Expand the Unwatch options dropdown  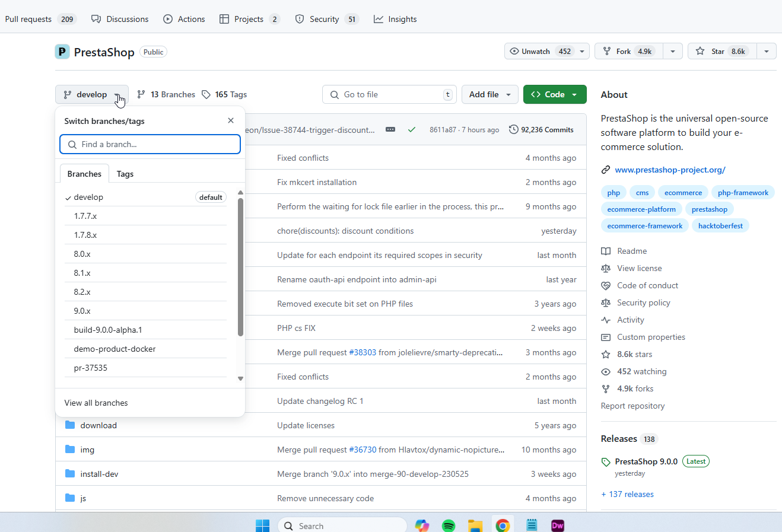pyautogui.click(x=582, y=52)
